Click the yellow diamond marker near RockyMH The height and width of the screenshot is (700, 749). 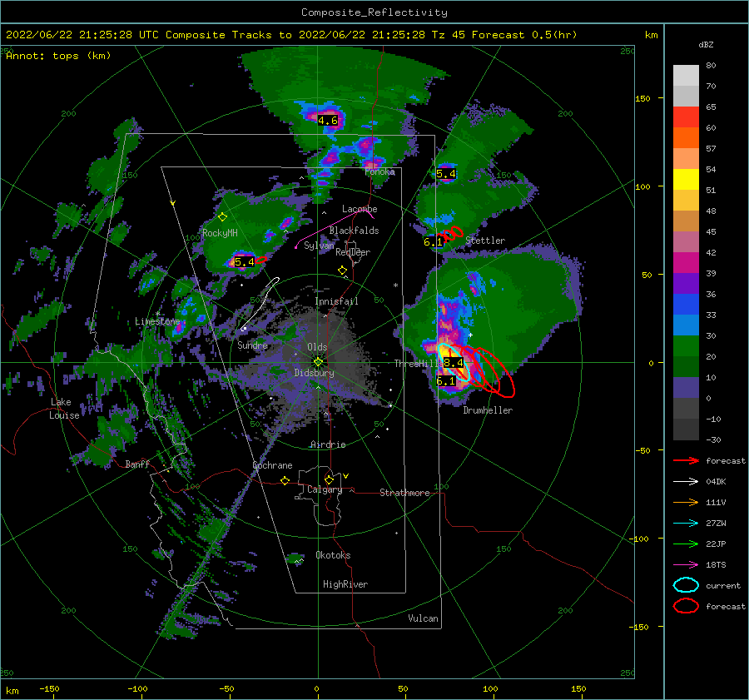(x=222, y=217)
